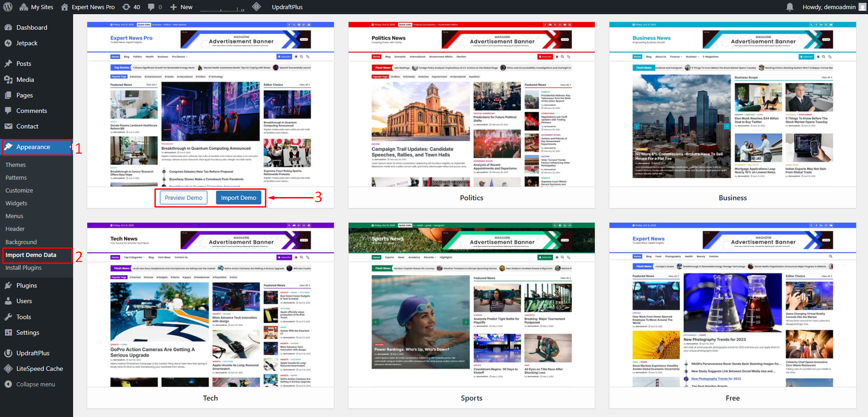Expand the New content menu
Screen dimensions: 868x417
coord(182,7)
